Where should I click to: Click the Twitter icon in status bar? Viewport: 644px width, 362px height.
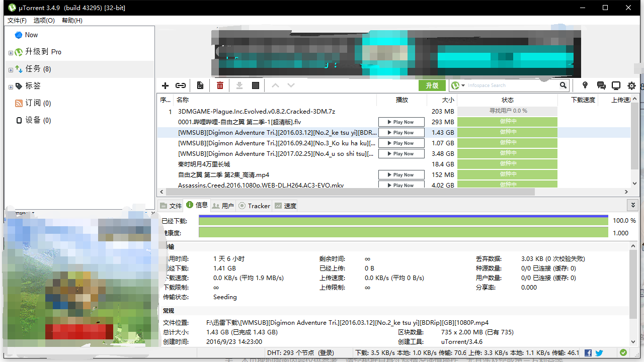(x=599, y=353)
